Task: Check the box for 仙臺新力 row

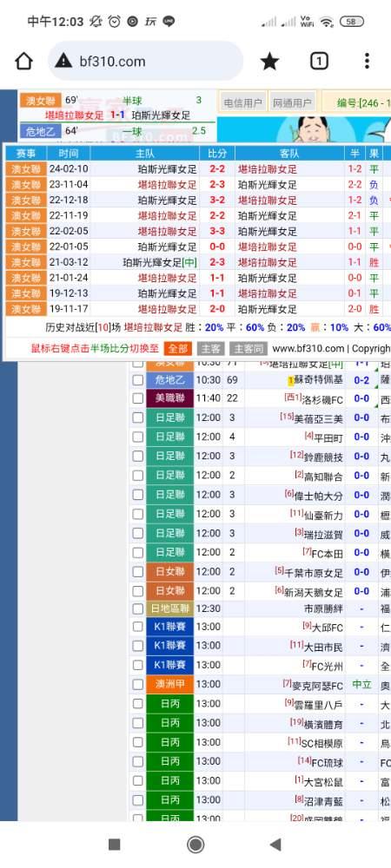Action: [x=138, y=514]
